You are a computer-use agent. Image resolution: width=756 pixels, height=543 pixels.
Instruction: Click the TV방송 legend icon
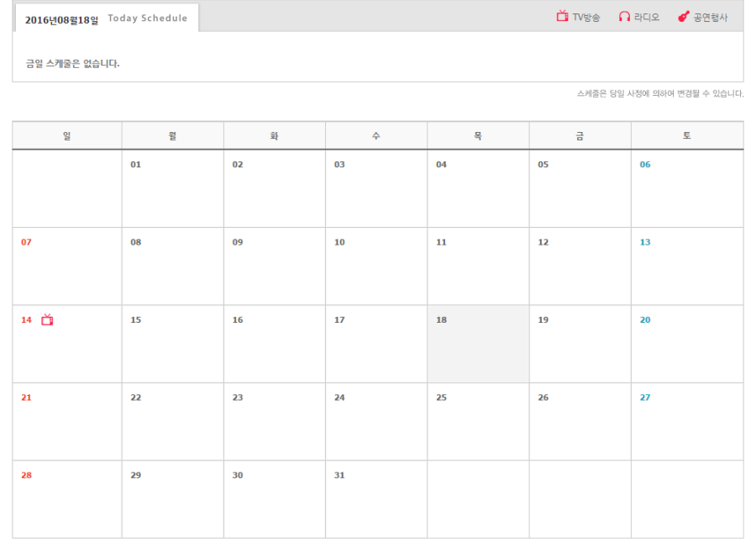[x=562, y=17]
